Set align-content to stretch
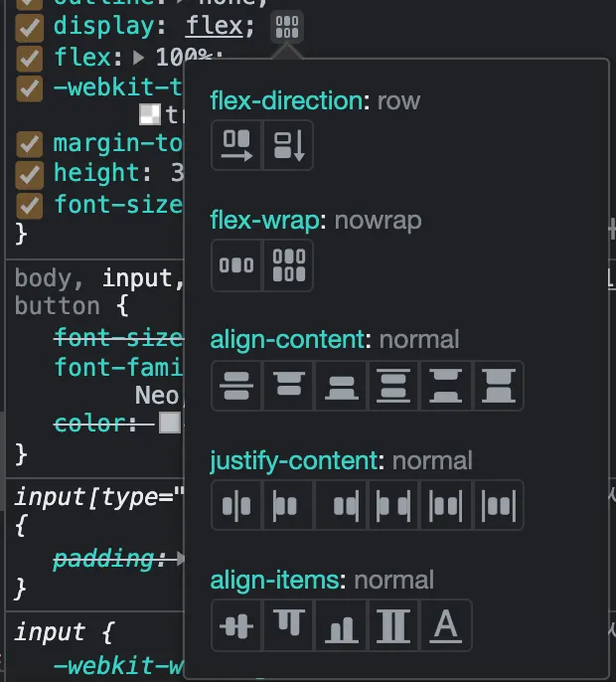 click(x=499, y=386)
